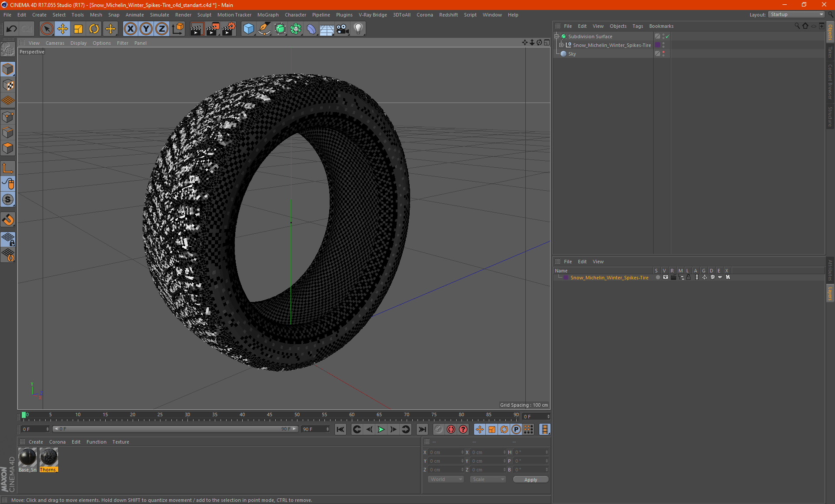Screen dimensions: 835x504
Task: Render the active view clapperboard icon
Action: click(x=197, y=29)
